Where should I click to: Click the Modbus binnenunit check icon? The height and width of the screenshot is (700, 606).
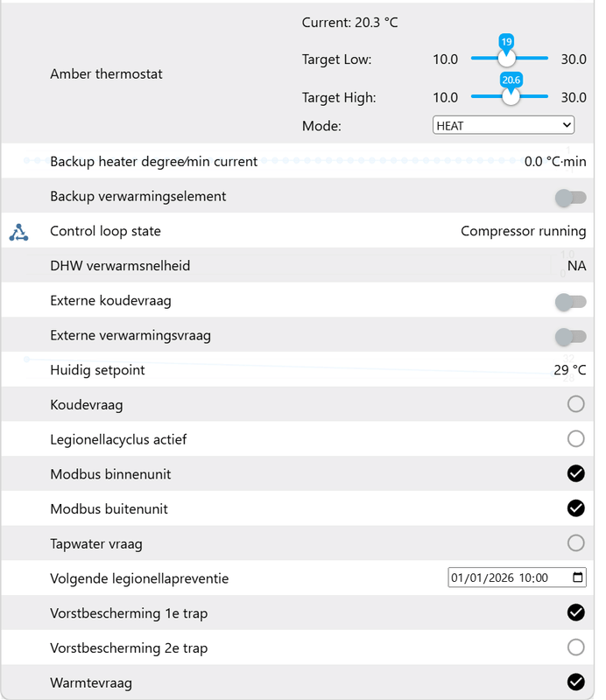pyautogui.click(x=575, y=473)
